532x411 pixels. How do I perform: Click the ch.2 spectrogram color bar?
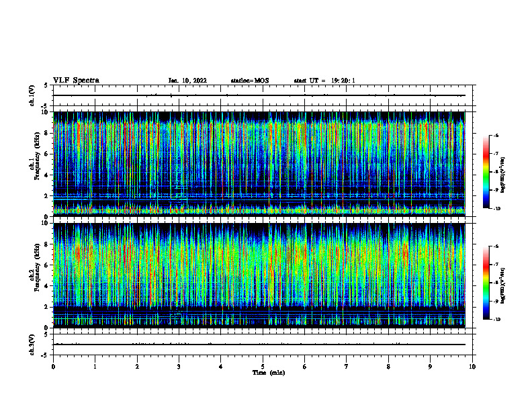pos(486,283)
